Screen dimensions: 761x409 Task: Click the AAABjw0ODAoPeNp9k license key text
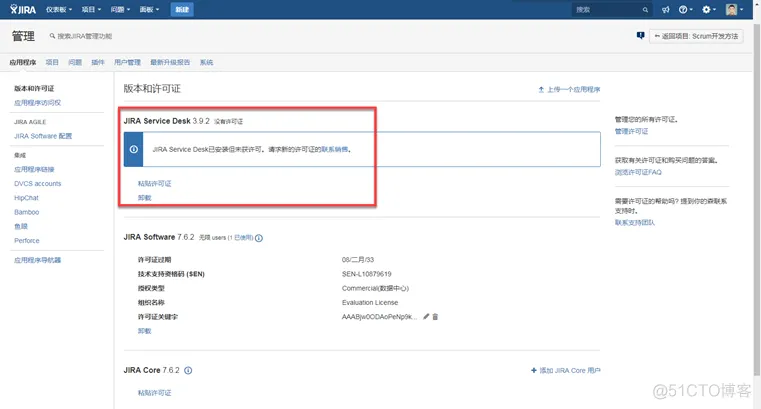tap(379, 316)
